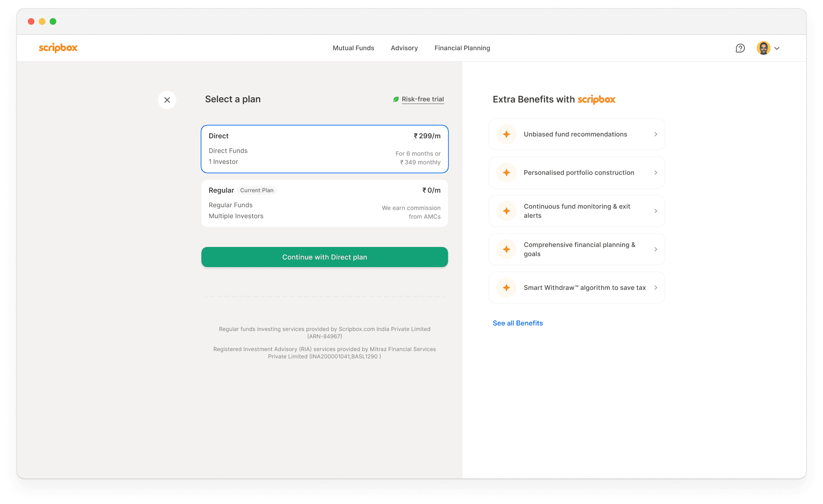Click the yellow macOS minimize window button

(x=42, y=21)
